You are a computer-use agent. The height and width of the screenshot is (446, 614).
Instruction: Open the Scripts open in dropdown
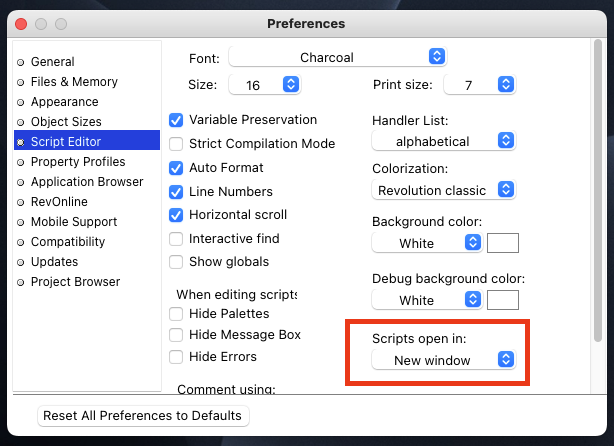(x=443, y=360)
